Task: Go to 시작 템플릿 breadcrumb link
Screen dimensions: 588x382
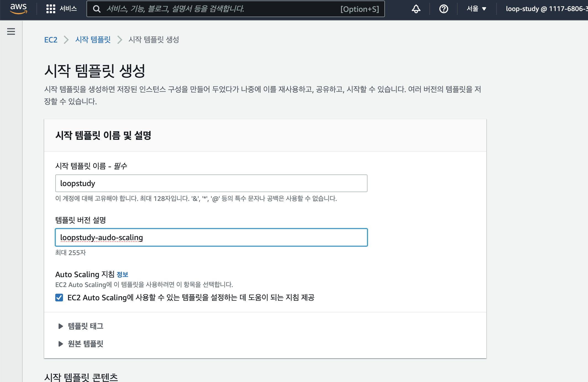Action: (93, 40)
